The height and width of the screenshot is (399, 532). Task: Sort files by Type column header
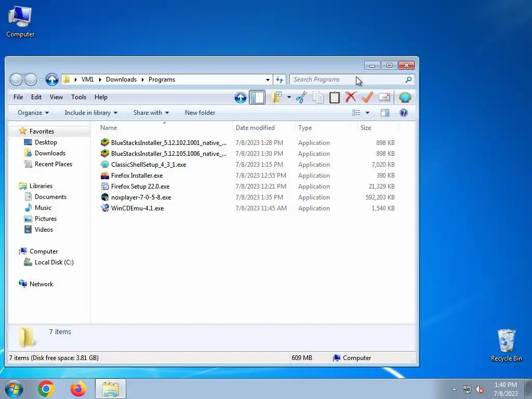[326, 128]
